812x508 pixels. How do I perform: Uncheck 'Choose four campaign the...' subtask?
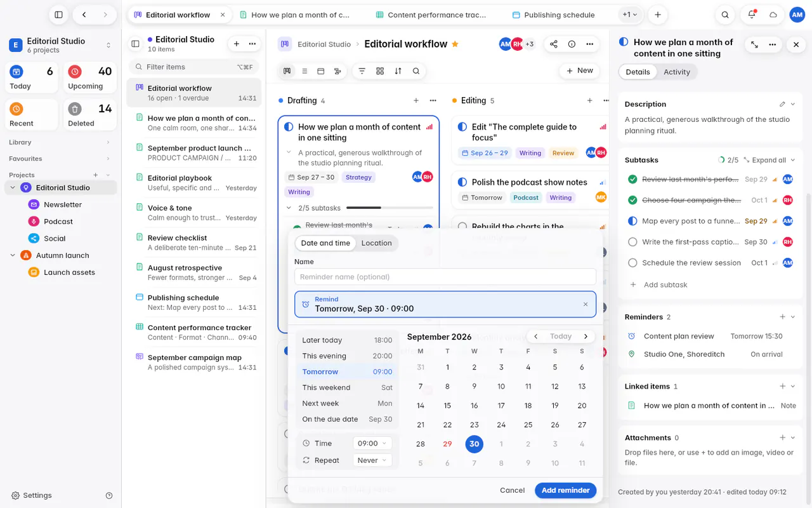(x=632, y=200)
